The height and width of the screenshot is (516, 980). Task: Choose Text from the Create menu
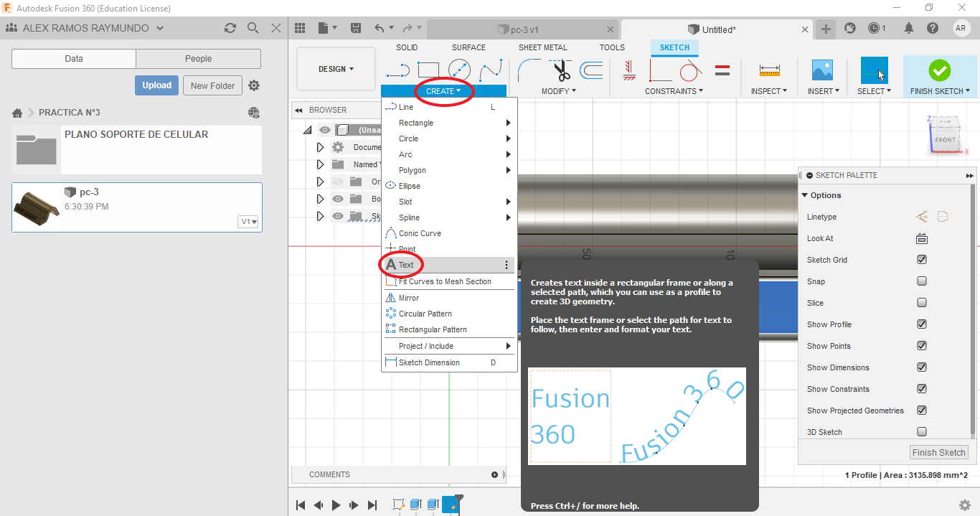click(448, 265)
